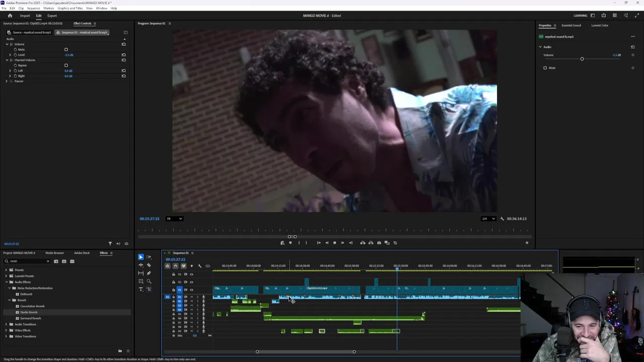Adjust Volume slider in Properties panel

[582, 59]
